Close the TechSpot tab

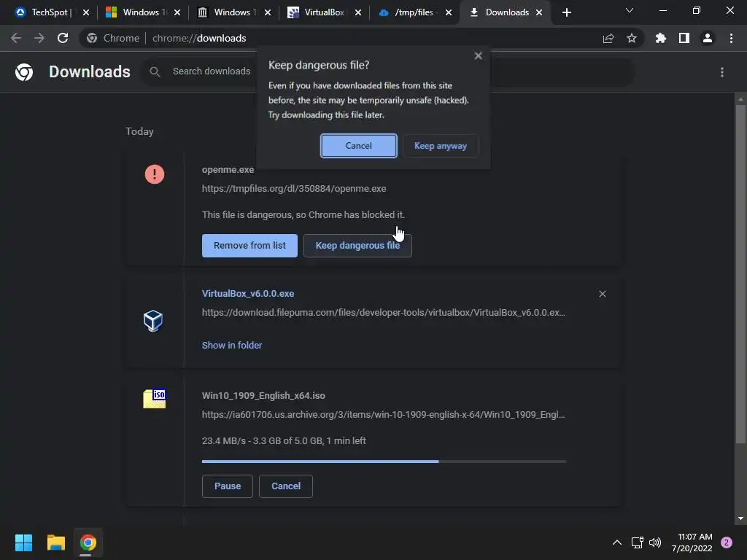point(86,12)
